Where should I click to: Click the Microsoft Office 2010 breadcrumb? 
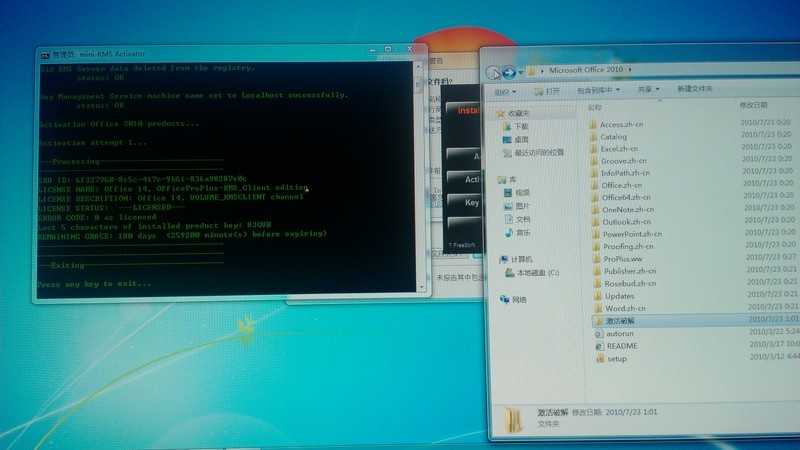click(x=586, y=69)
